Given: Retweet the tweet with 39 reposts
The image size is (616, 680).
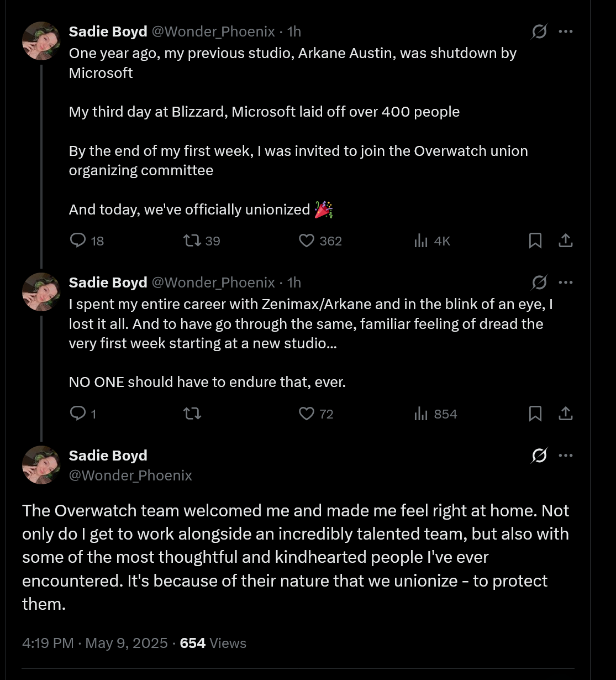Looking at the screenshot, I should tap(192, 240).
